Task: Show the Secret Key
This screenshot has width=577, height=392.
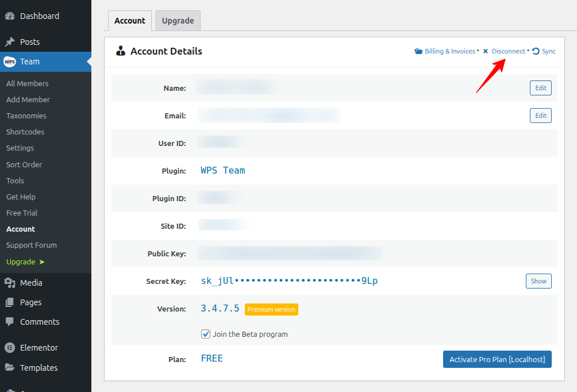Action: pyautogui.click(x=538, y=281)
